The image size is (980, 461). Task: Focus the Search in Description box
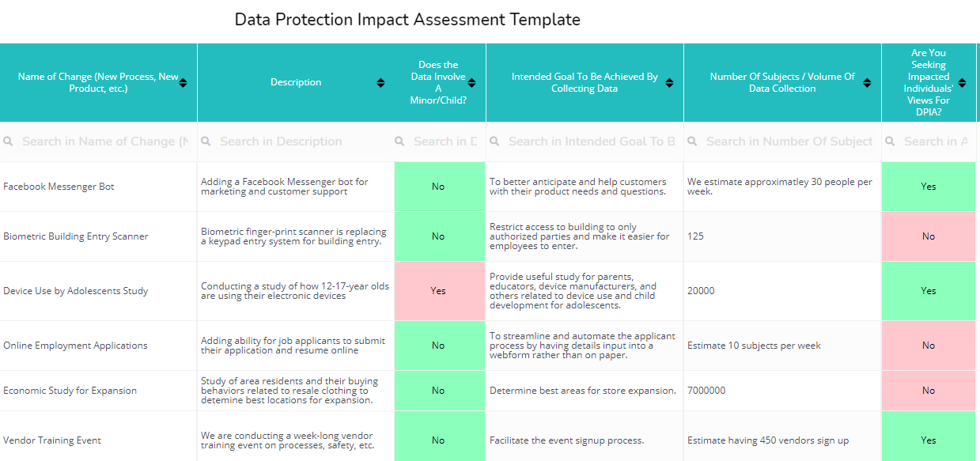tap(296, 142)
